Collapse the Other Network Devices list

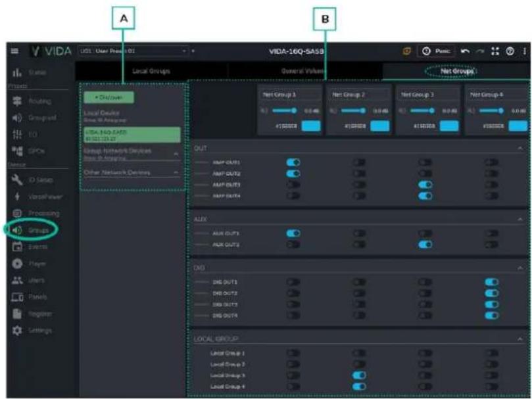[x=176, y=172]
